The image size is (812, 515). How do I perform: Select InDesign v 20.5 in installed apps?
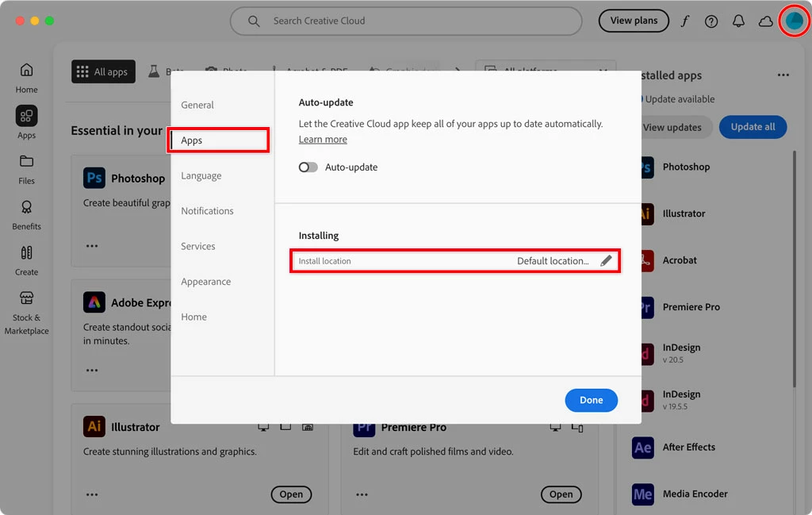681,353
